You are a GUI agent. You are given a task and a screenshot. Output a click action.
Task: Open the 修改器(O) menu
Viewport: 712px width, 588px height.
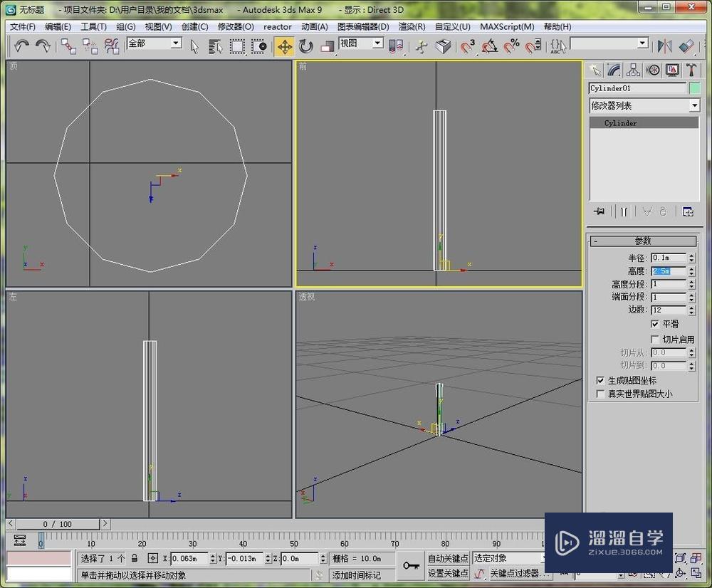click(235, 27)
